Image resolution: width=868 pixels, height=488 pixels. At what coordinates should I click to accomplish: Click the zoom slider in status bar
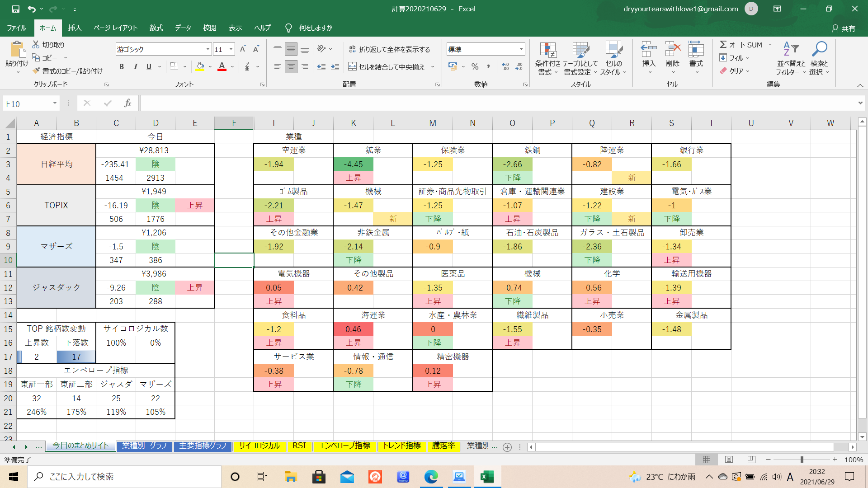click(x=802, y=460)
